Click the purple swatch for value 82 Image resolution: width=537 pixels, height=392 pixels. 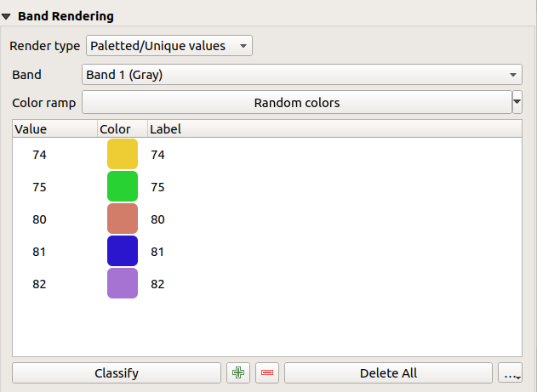tap(123, 283)
